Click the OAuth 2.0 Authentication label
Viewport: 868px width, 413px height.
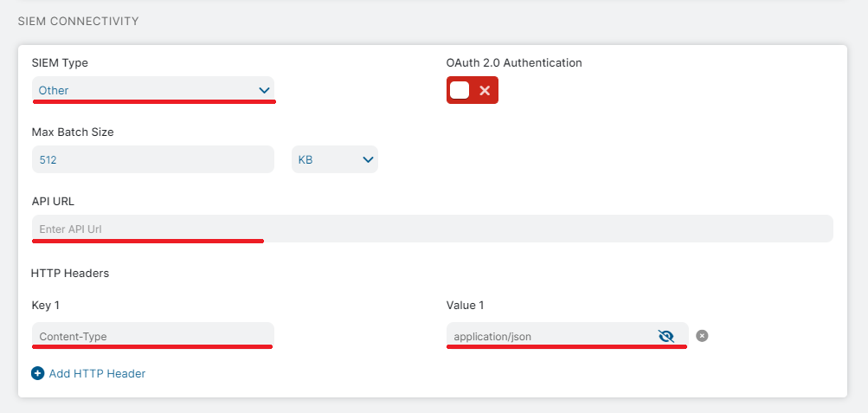pos(514,63)
